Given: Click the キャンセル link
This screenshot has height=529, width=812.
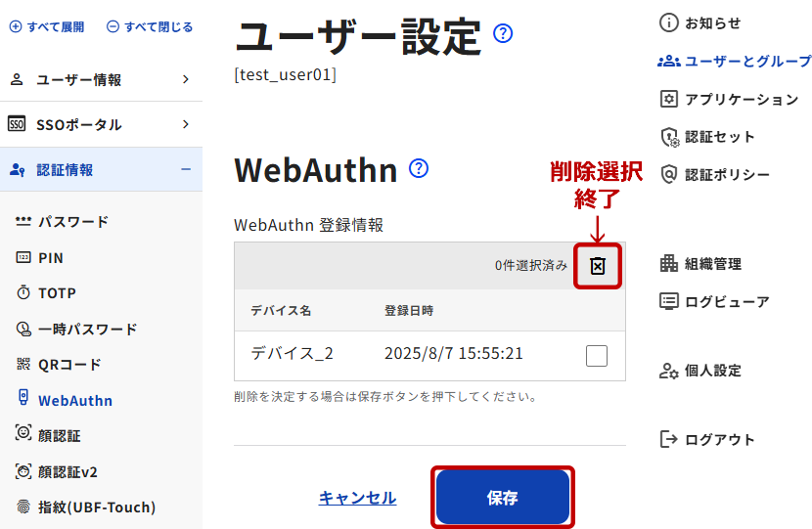Looking at the screenshot, I should (x=357, y=498).
